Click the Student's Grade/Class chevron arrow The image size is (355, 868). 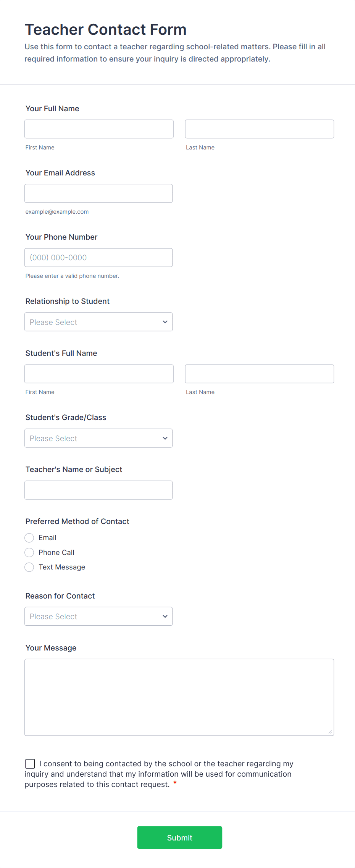coord(165,438)
